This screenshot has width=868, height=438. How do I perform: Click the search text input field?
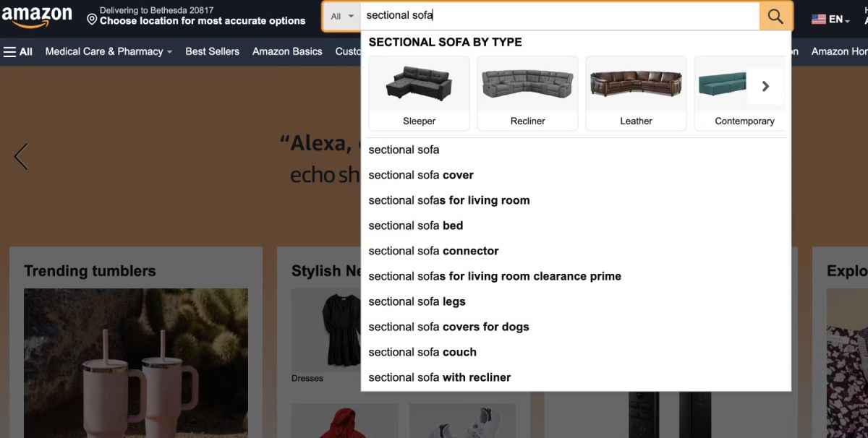(560, 16)
